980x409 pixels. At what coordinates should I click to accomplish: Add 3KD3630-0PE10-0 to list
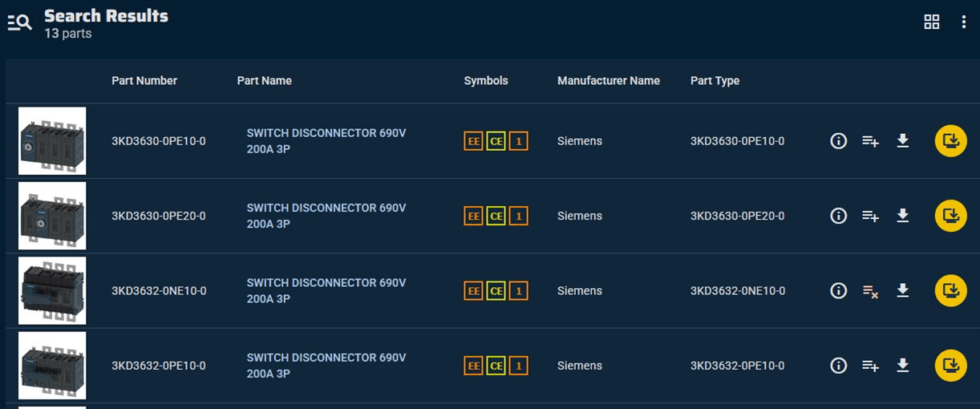click(x=870, y=141)
